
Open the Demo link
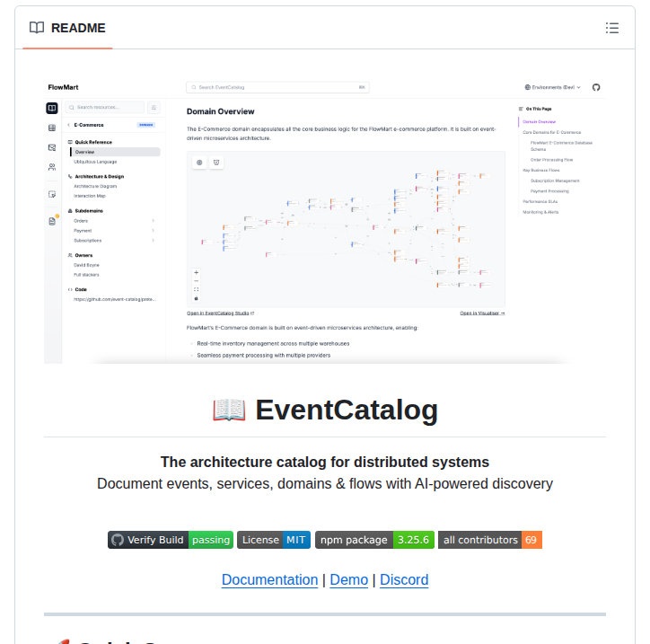pos(348,579)
